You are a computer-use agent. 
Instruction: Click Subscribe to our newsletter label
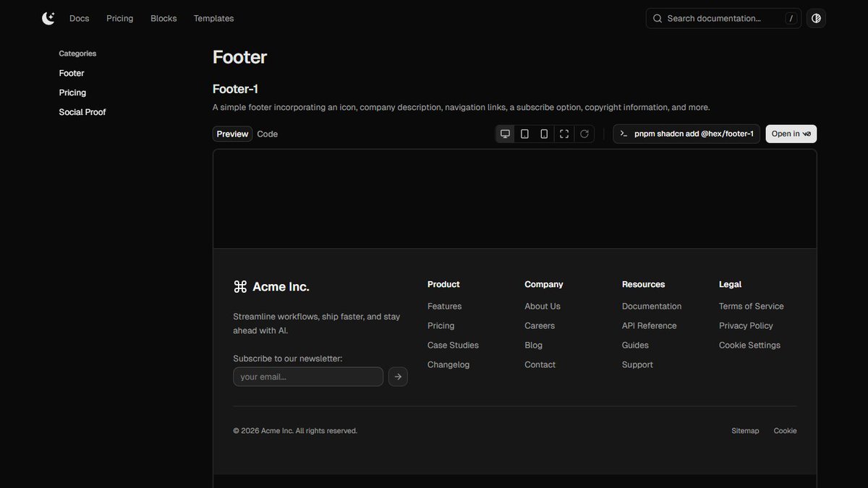click(x=288, y=359)
